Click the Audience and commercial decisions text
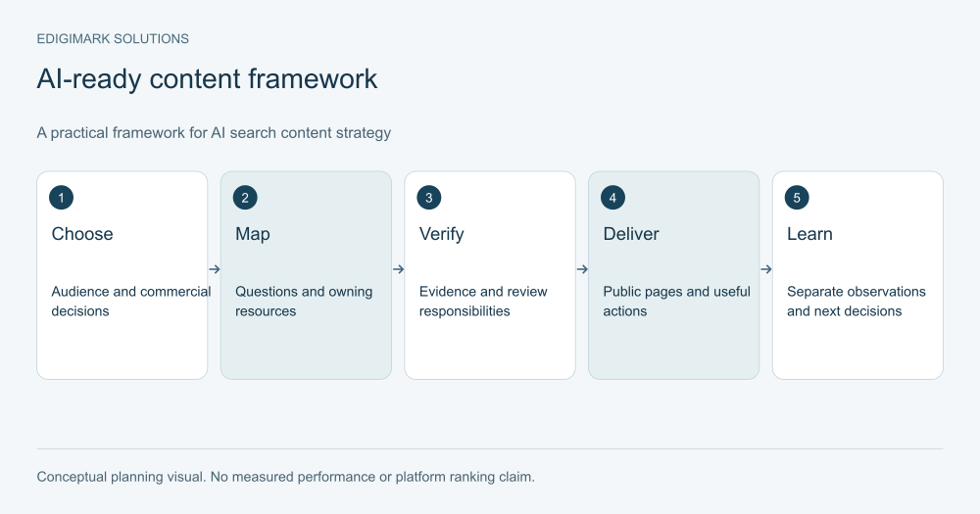Screen dimensions: 980x514 pos(131,301)
